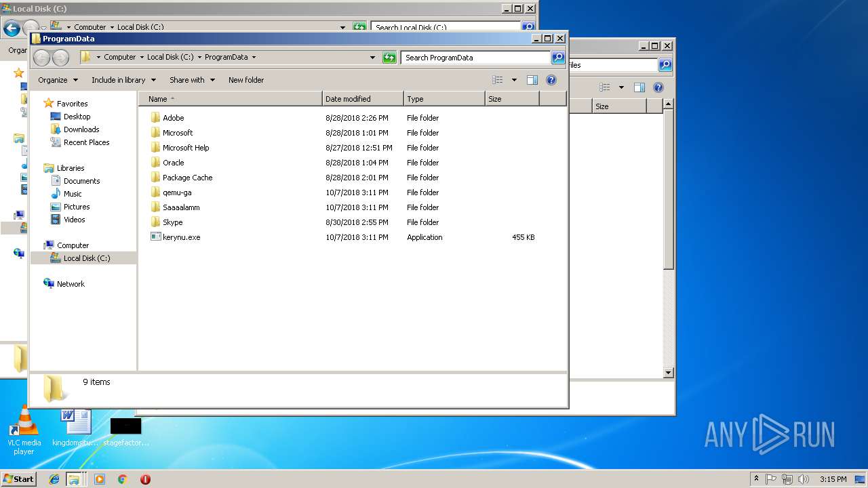Expand view options dropdown in rear right window
868x488 pixels.
coord(620,87)
